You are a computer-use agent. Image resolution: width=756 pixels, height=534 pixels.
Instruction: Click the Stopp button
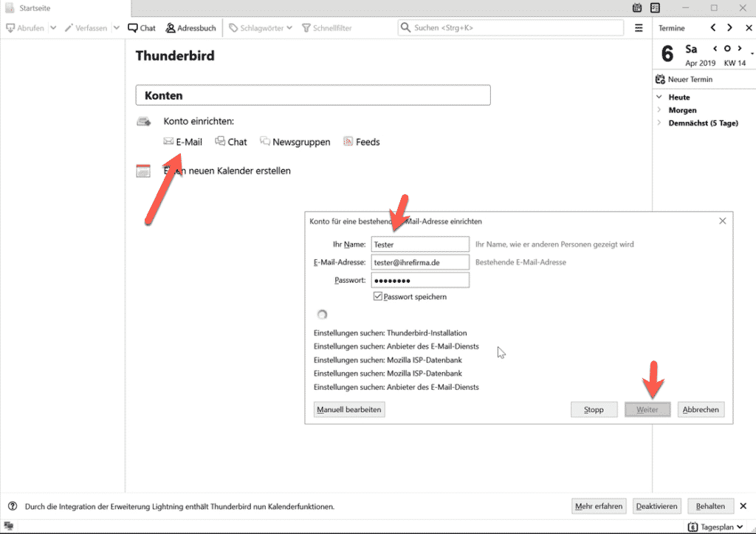tap(594, 409)
